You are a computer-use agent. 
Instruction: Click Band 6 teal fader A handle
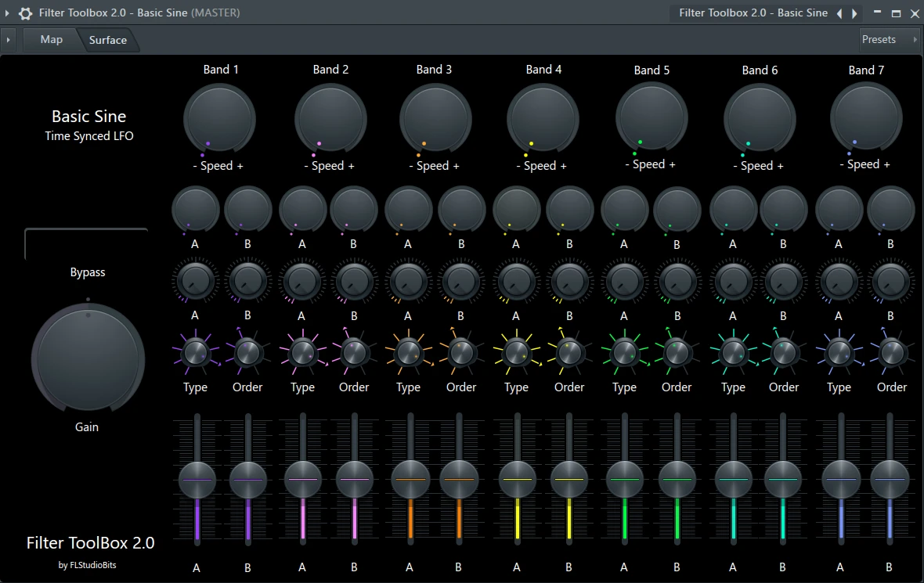tap(734, 480)
